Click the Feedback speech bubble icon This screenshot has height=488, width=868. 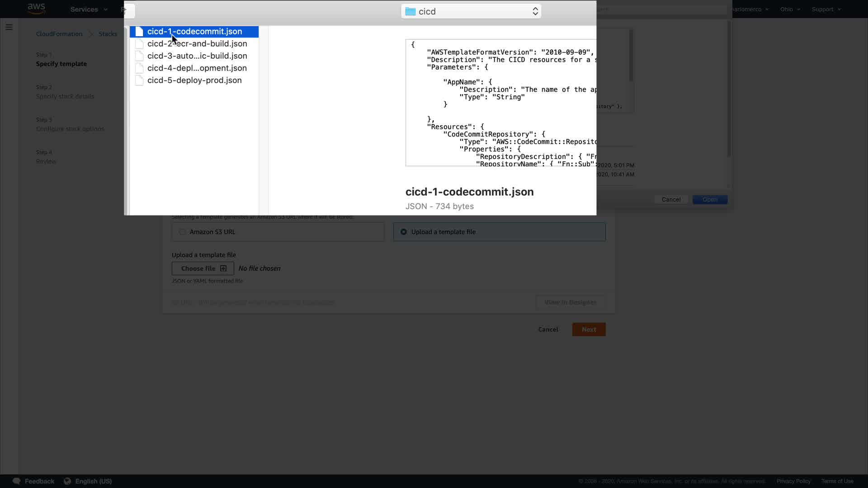click(x=17, y=481)
